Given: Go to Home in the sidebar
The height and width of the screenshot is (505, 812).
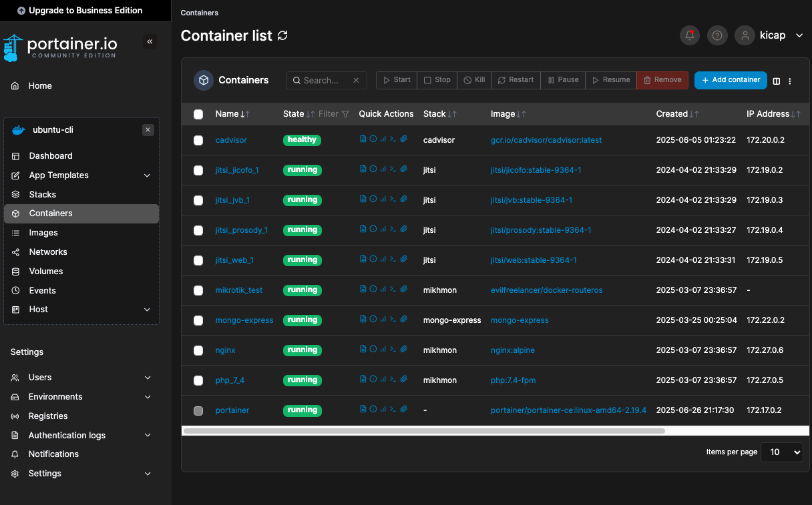Looking at the screenshot, I should [40, 85].
